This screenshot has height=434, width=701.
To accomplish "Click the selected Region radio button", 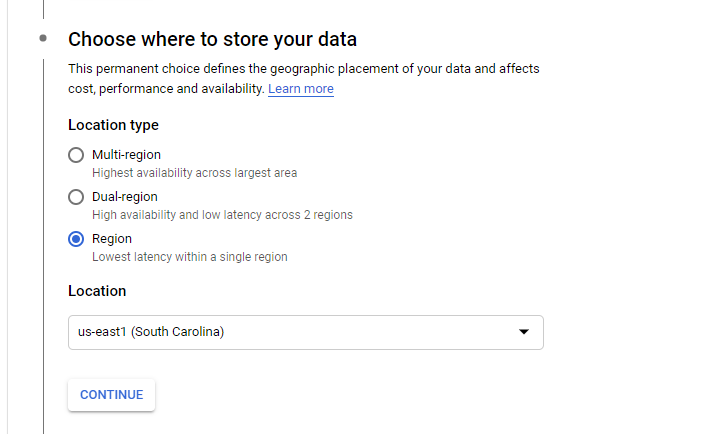I will [x=76, y=239].
